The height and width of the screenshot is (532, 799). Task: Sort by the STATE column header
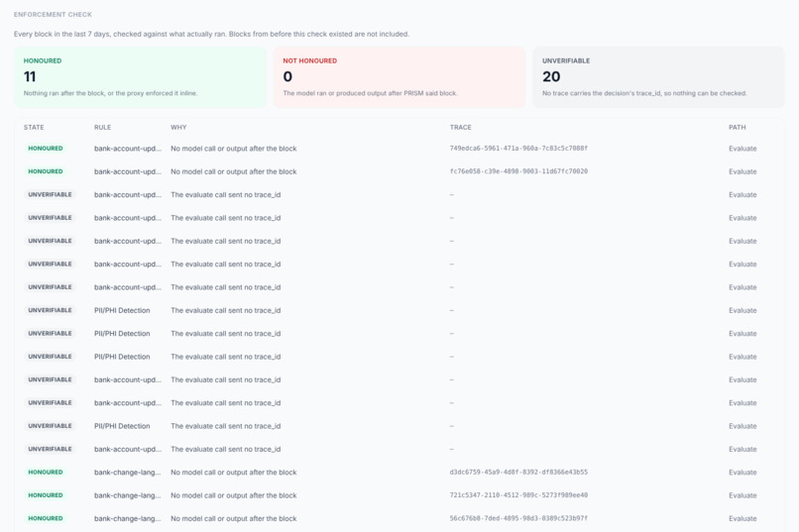pyautogui.click(x=34, y=127)
